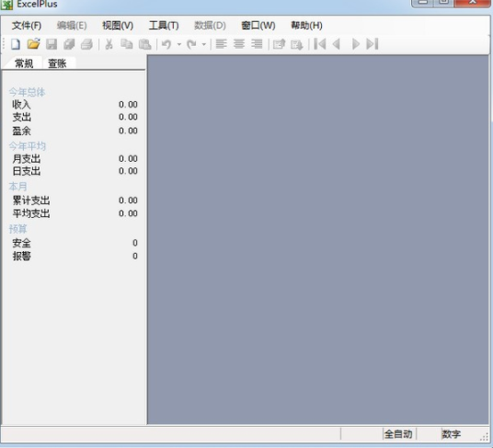Click the scissors Cut icon
Viewport: 493px width, 448px height.
point(109,44)
